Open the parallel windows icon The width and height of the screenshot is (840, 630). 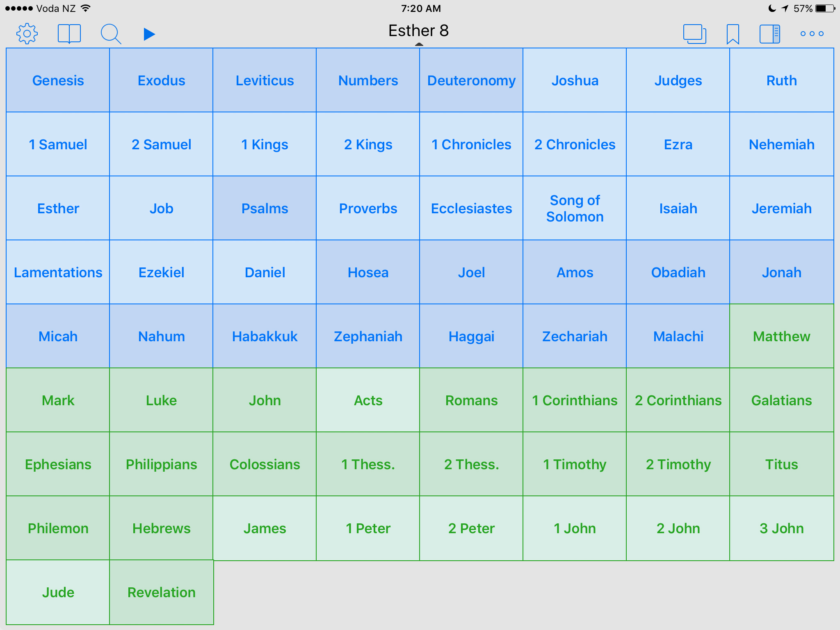(x=694, y=34)
